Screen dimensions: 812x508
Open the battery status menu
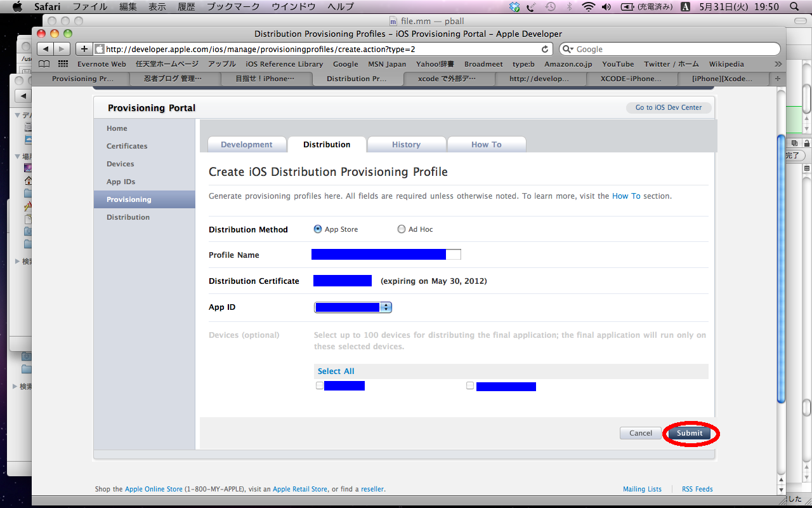click(x=646, y=7)
